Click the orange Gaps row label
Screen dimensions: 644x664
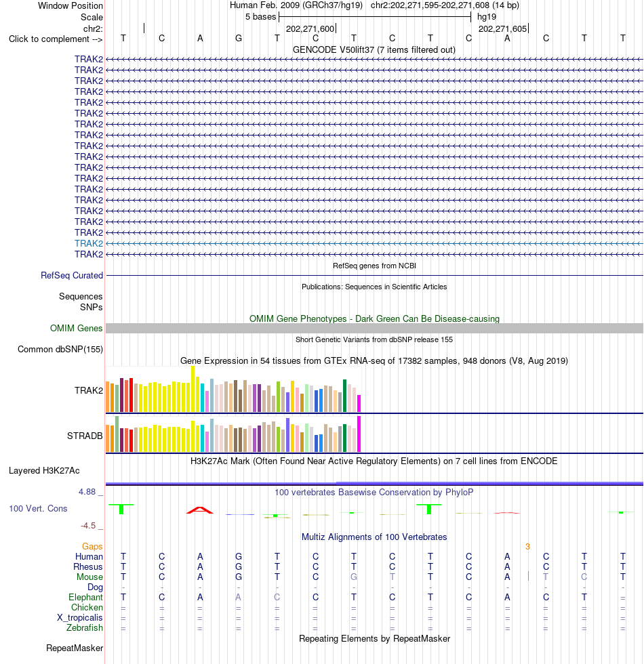92,547
